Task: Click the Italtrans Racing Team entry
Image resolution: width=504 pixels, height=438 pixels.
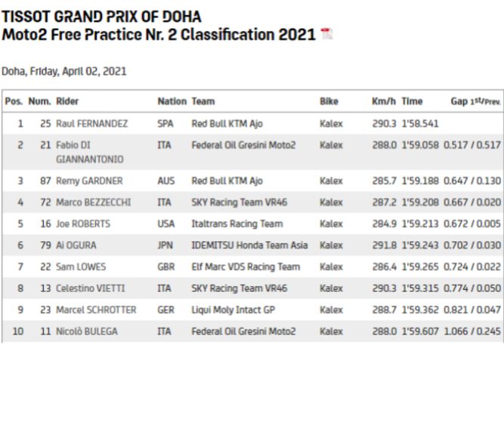Action: click(x=237, y=224)
